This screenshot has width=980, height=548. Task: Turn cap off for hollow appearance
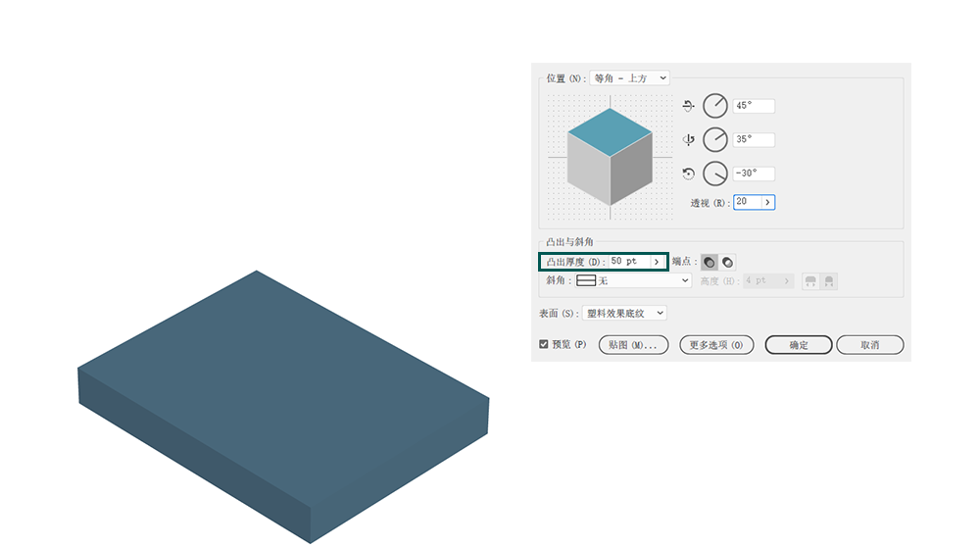pyautogui.click(x=727, y=262)
